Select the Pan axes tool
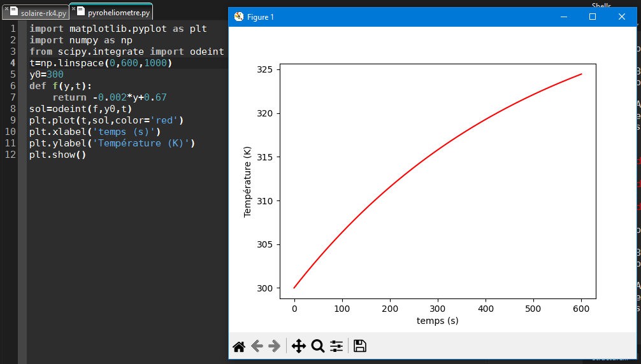This screenshot has width=641, height=364. tap(299, 346)
